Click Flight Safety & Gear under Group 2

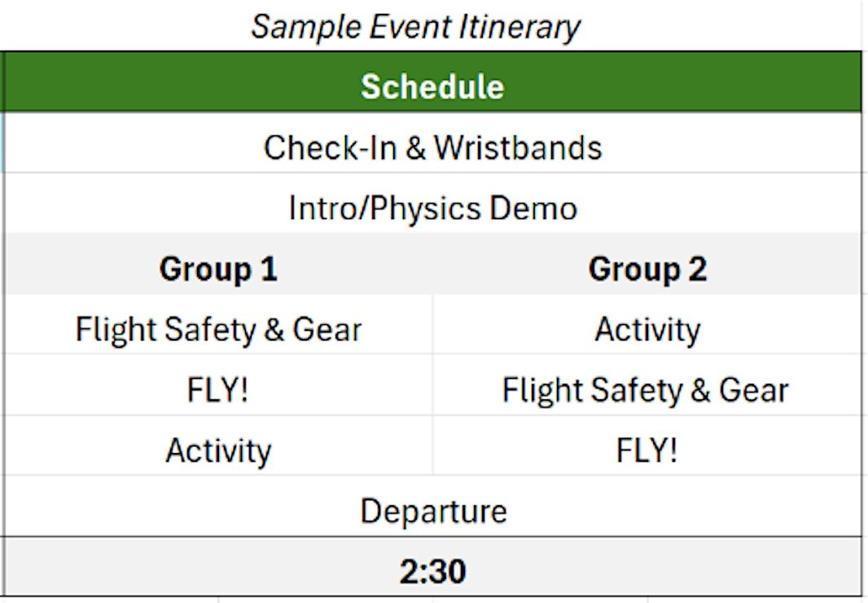[x=645, y=390]
